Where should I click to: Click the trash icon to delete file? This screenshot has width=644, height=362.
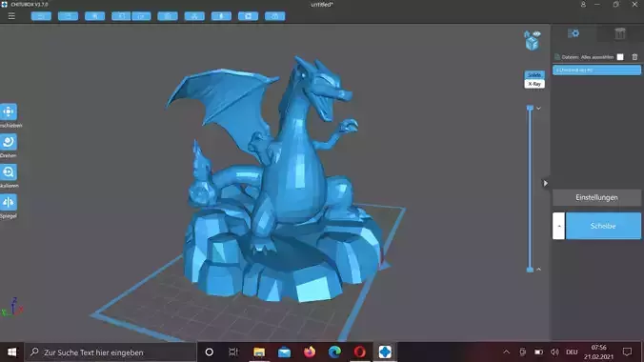point(634,57)
